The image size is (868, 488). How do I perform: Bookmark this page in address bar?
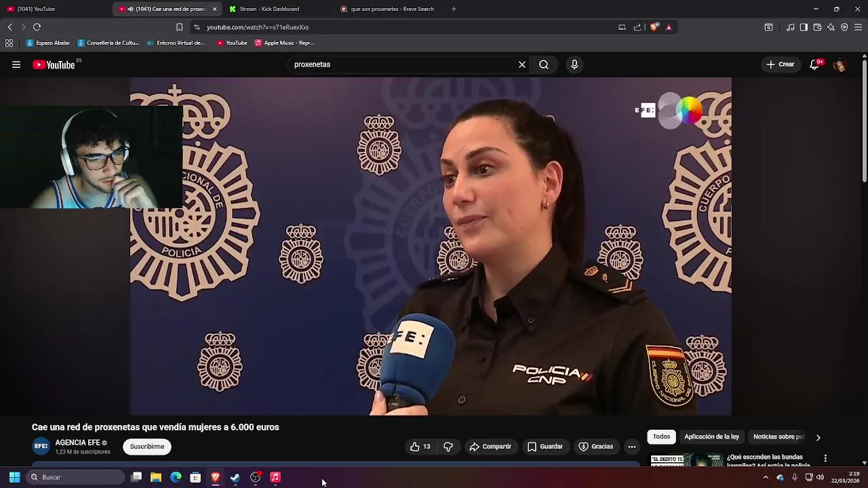[x=179, y=27]
